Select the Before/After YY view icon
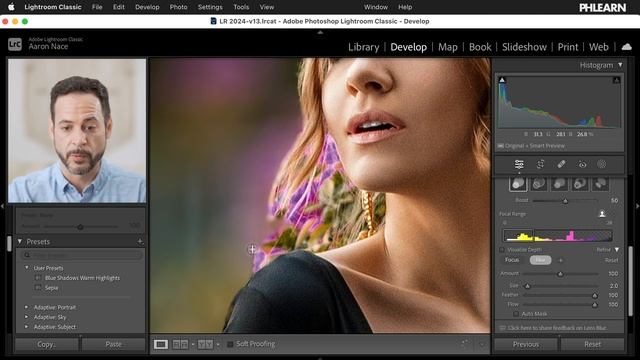This screenshot has width=640, height=360. click(205, 344)
